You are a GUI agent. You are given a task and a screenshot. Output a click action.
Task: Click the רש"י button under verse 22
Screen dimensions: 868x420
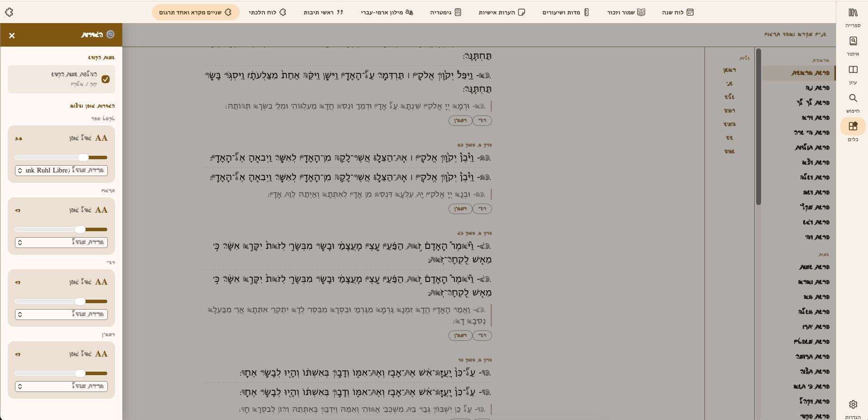(482, 209)
